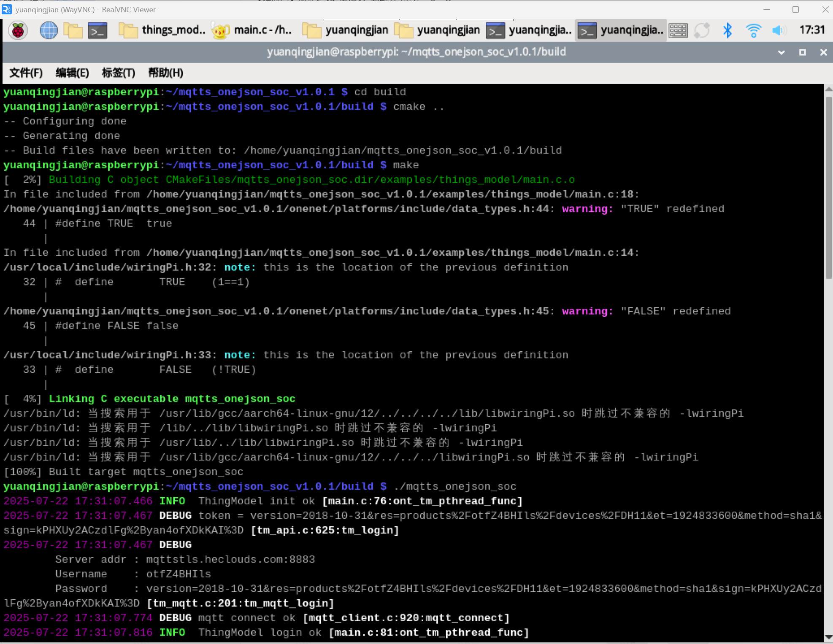The width and height of the screenshot is (833, 644).
Task: Switch to second yuanqingjian folder window
Action: coord(438,30)
